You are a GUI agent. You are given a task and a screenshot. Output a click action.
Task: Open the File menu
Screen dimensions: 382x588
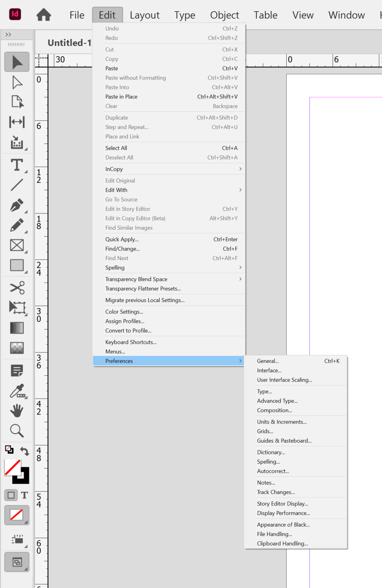[x=77, y=15]
